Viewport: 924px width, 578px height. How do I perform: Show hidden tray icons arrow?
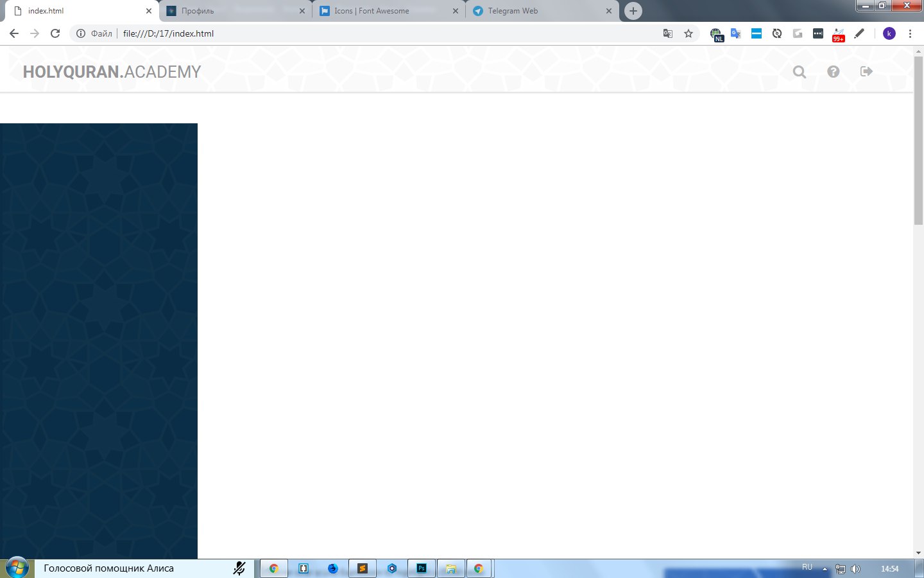(x=825, y=569)
